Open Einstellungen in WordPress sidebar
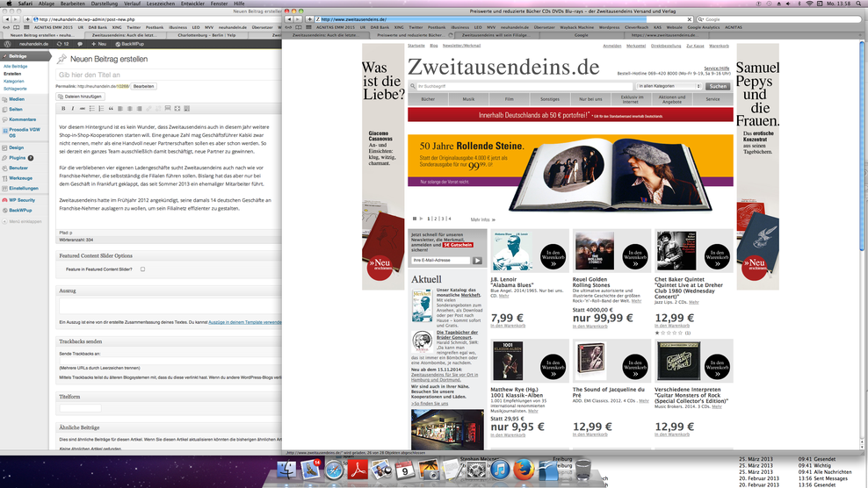 point(23,188)
